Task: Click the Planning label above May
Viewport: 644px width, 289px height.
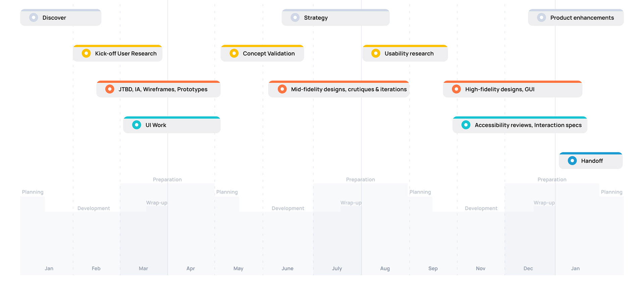Action: click(227, 192)
